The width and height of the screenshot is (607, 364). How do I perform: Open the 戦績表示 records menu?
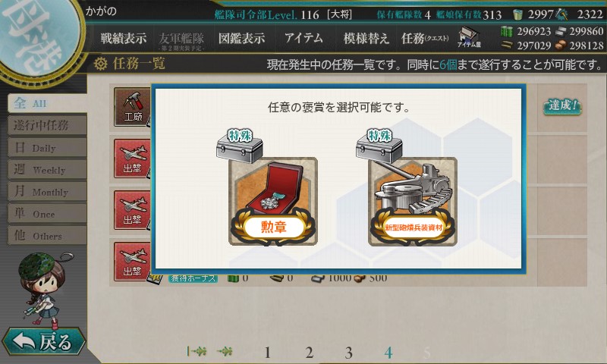124,38
